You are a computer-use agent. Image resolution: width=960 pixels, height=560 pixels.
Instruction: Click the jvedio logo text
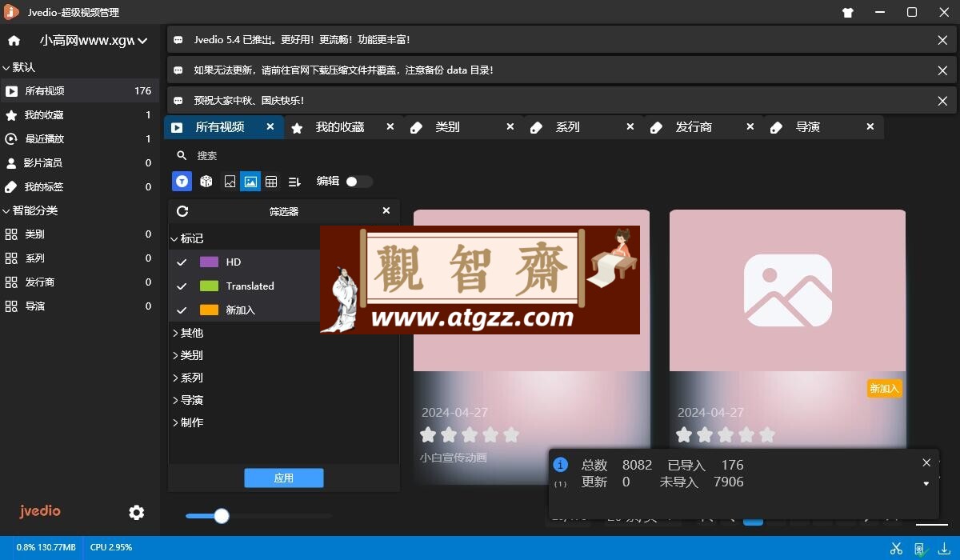pyautogui.click(x=40, y=511)
